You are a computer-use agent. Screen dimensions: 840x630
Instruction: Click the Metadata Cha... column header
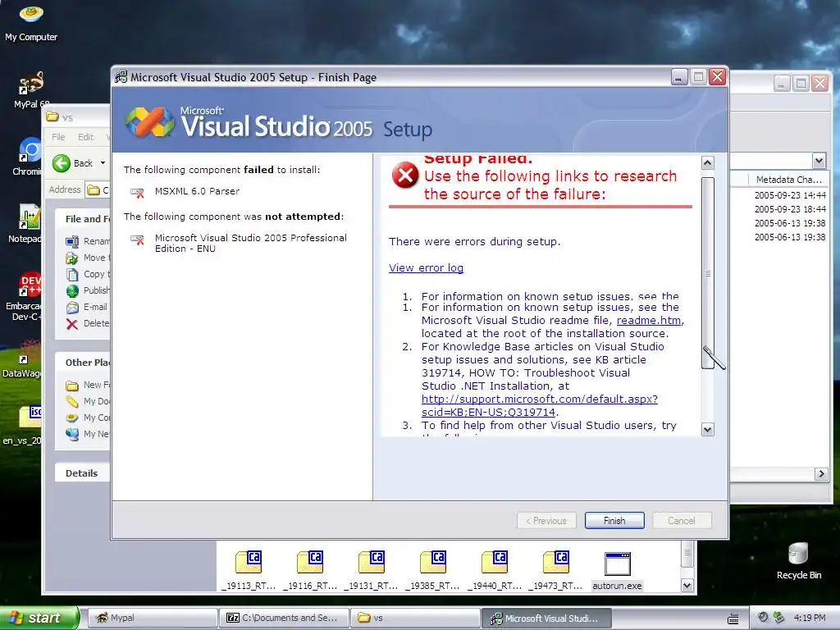tap(788, 180)
